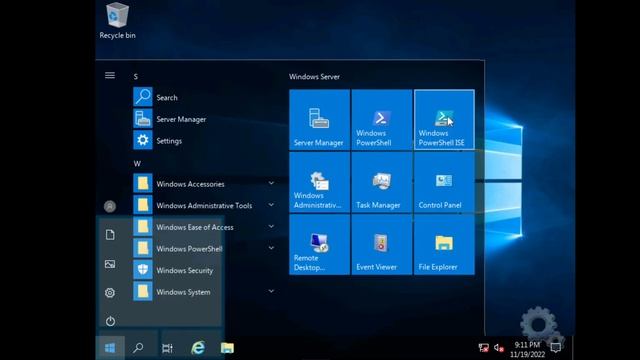Viewport: 640px width, 360px height.
Task: Expand the Windows PowerShell folder chevron
Action: click(271, 248)
